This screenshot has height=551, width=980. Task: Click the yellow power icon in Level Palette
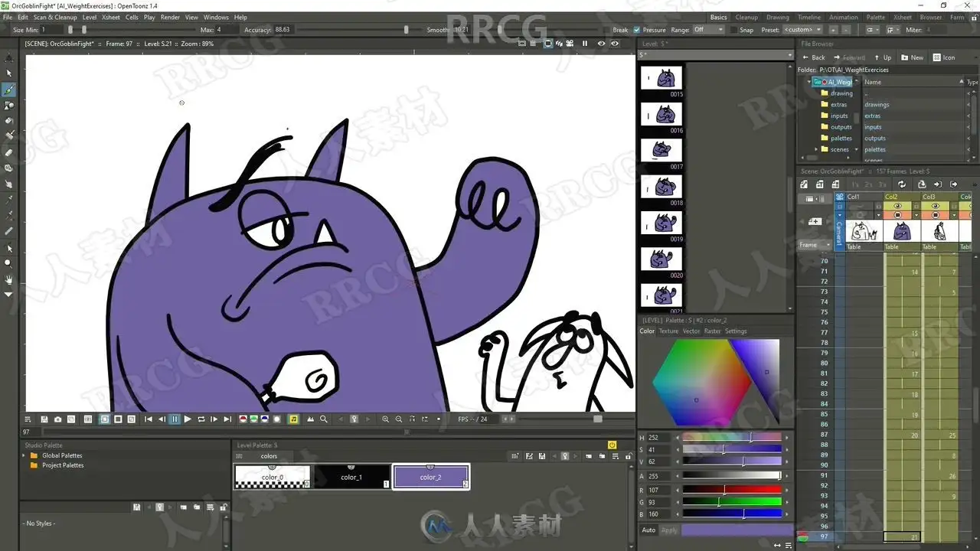(x=612, y=445)
